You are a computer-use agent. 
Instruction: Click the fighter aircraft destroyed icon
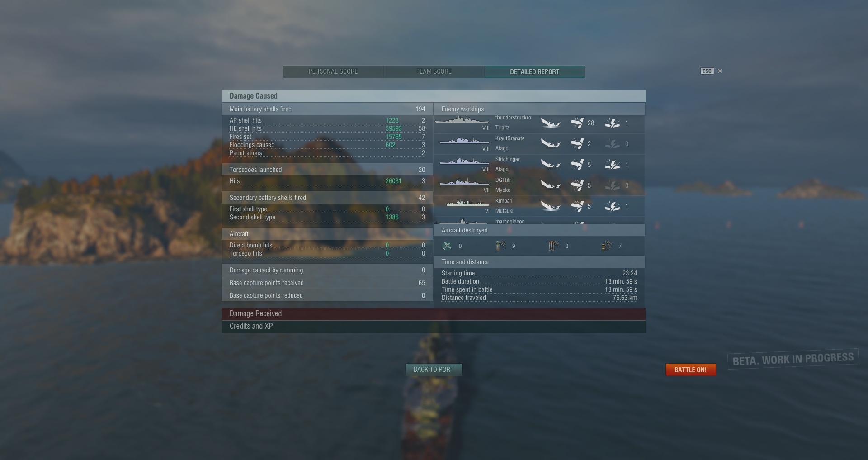447,246
